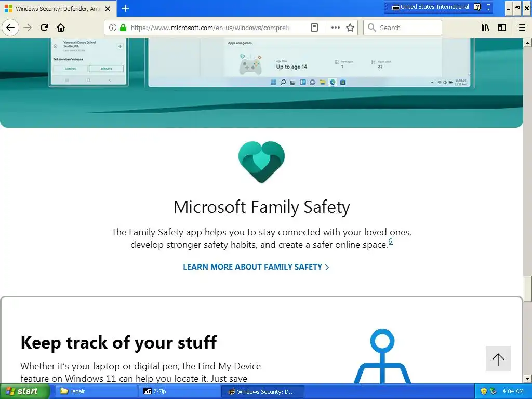Image resolution: width=532 pixels, height=399 pixels.
Task: Open the Windows Start menu
Action: (24, 392)
